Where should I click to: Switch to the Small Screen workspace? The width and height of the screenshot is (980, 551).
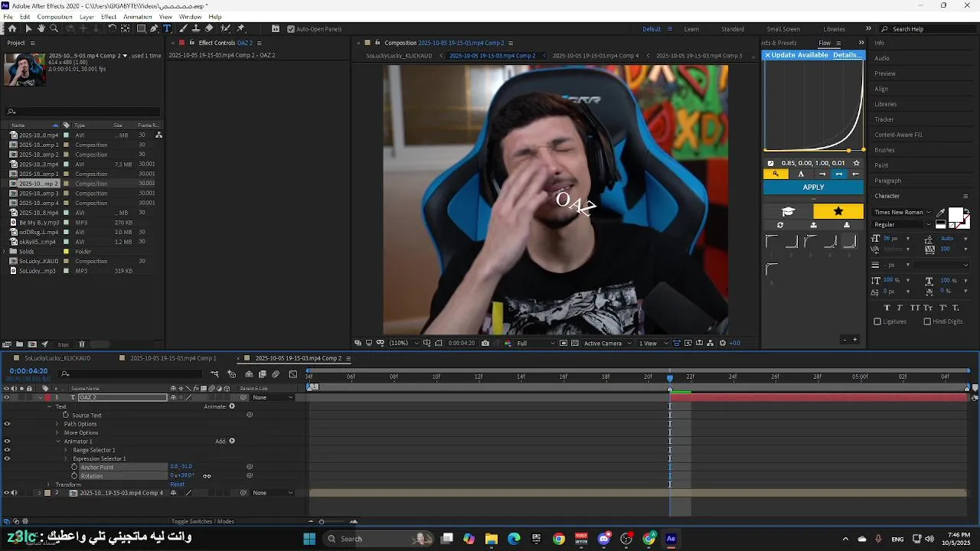click(x=783, y=29)
